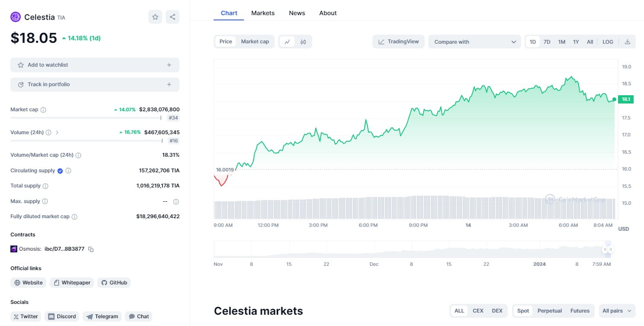Select Price chart toggle

226,42
